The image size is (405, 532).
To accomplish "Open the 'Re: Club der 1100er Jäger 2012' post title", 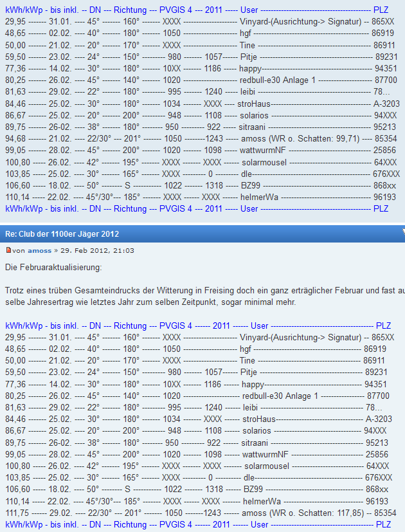I will tap(62, 234).
